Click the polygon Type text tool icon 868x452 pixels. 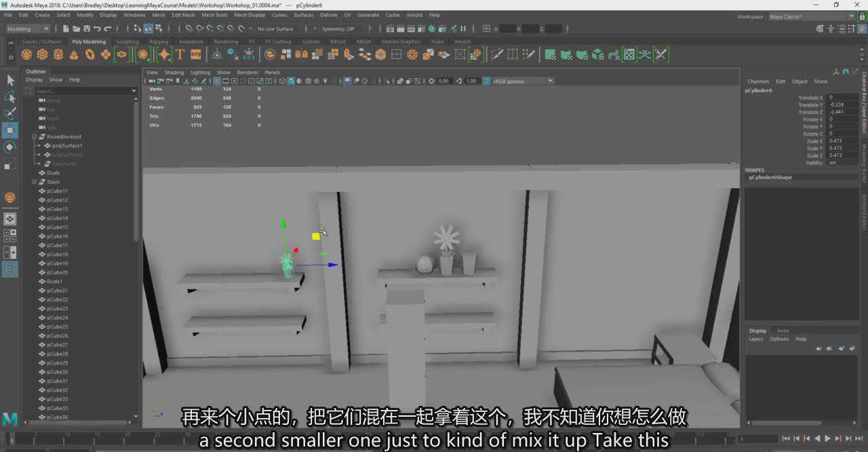click(180, 55)
